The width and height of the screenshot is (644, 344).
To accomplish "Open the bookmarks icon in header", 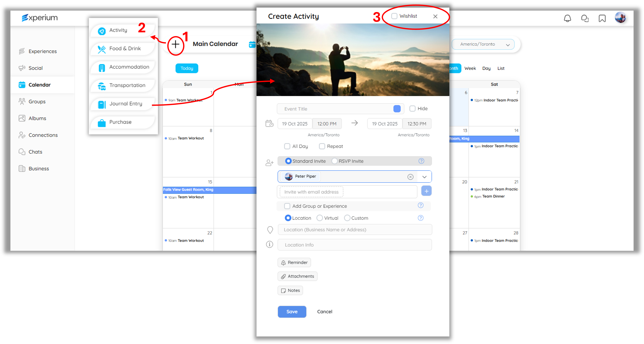I will pos(602,18).
